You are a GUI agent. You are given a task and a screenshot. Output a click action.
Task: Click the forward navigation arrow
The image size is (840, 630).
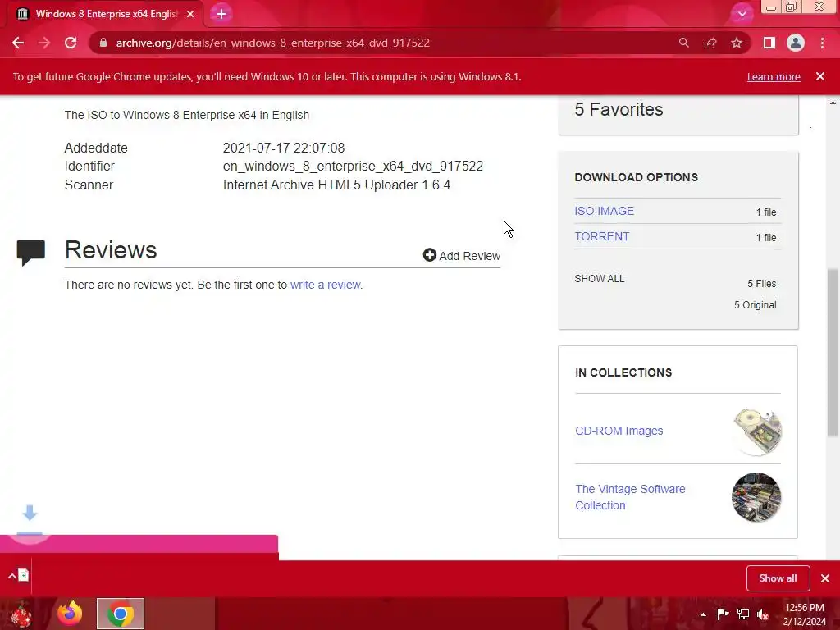[x=44, y=43]
